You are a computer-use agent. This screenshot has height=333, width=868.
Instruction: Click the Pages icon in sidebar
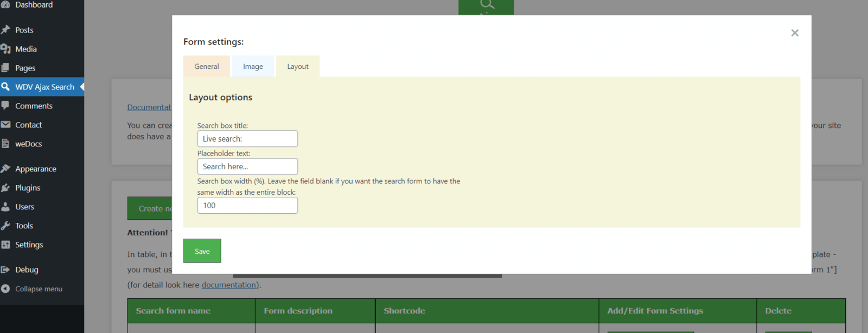[6, 68]
